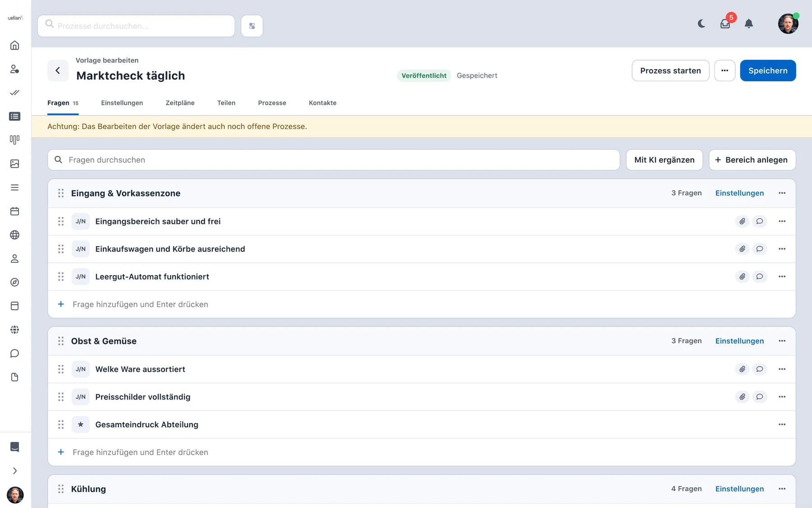Screen dimensions: 812x508
Task: Expand the sidebar with the chevron arrow
Action: click(14, 471)
